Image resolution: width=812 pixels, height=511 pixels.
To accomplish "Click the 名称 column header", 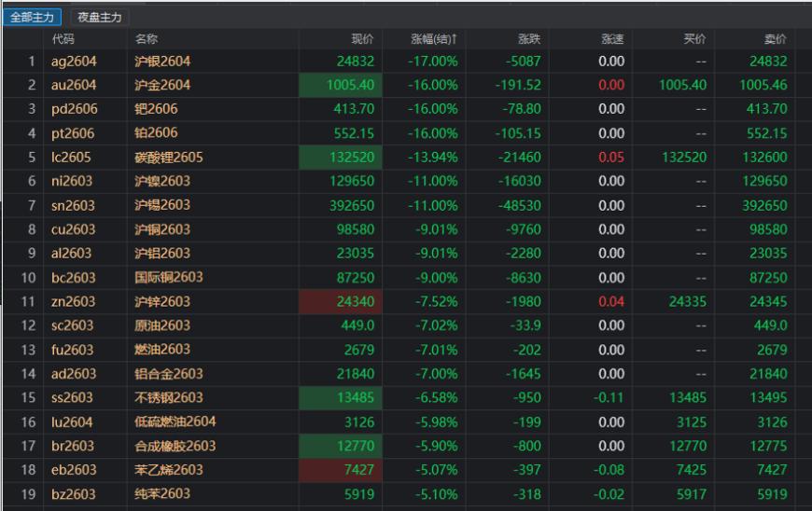I will (x=147, y=39).
